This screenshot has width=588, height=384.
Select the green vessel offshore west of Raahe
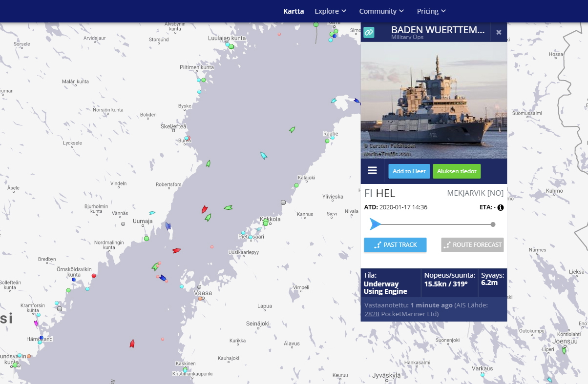pyautogui.click(x=292, y=129)
